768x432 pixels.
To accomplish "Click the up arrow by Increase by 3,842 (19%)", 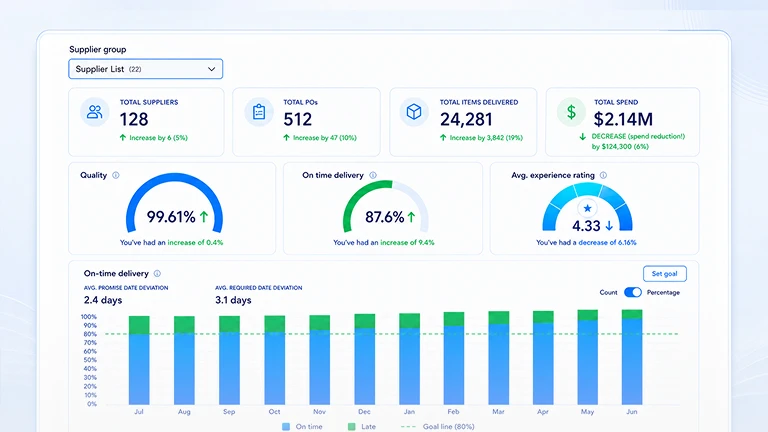I will pyautogui.click(x=443, y=138).
